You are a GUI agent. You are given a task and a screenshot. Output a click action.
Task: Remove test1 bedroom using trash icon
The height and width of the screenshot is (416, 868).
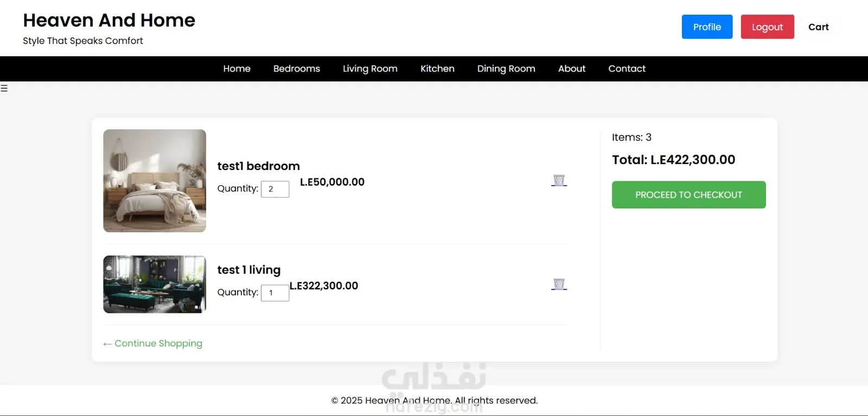559,180
